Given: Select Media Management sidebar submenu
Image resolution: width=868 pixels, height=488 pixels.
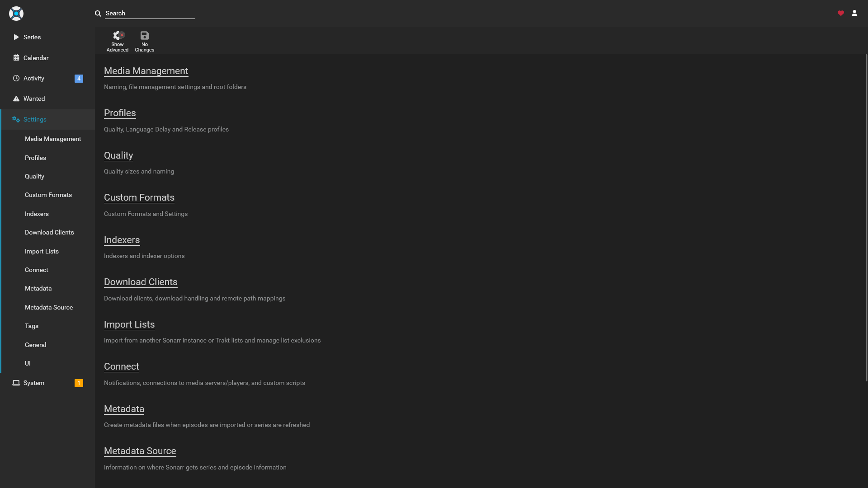Looking at the screenshot, I should (53, 139).
